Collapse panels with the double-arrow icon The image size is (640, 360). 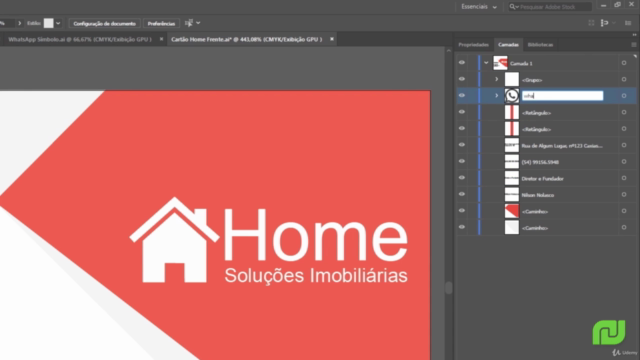[634, 35]
